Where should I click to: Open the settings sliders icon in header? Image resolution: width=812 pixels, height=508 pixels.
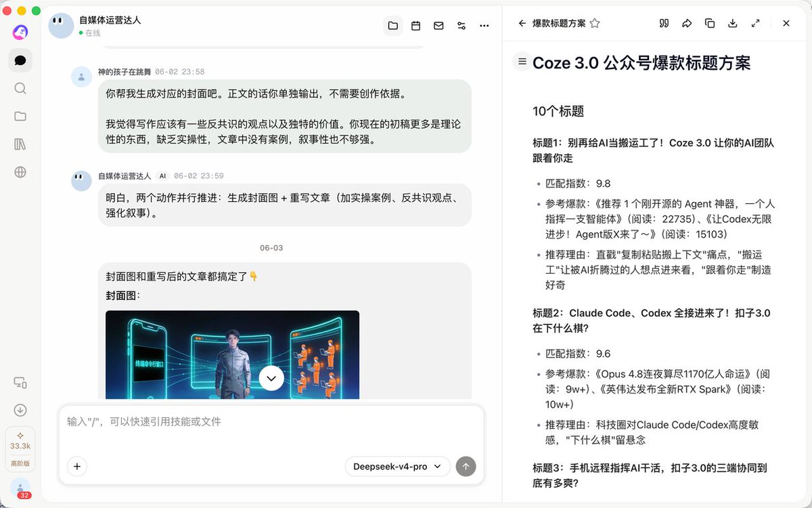tap(461, 26)
